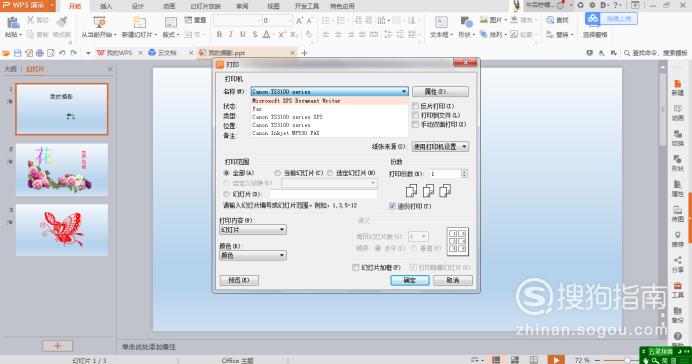The image size is (692, 364).
Task: Select the butterfly slide 3 thumbnail
Action: [x=62, y=230]
